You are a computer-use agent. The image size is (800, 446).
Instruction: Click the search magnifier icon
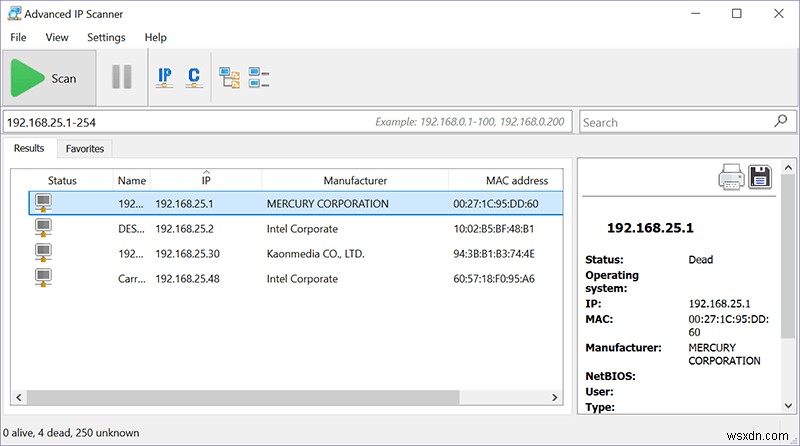pos(780,121)
